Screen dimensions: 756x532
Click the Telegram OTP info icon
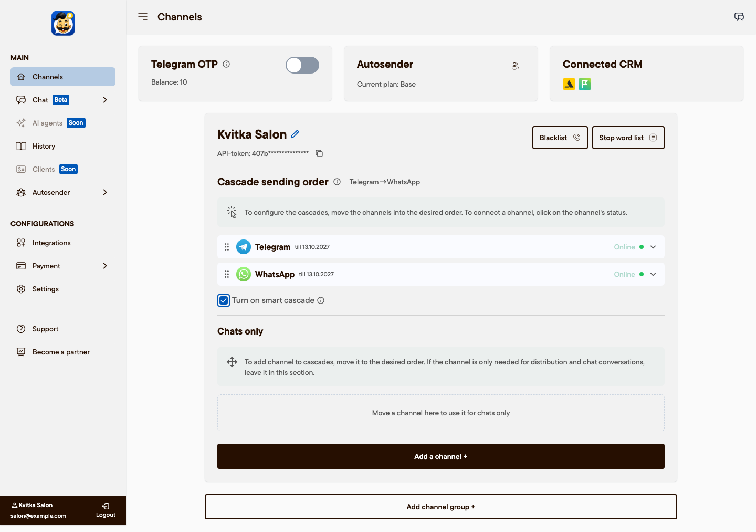click(226, 64)
